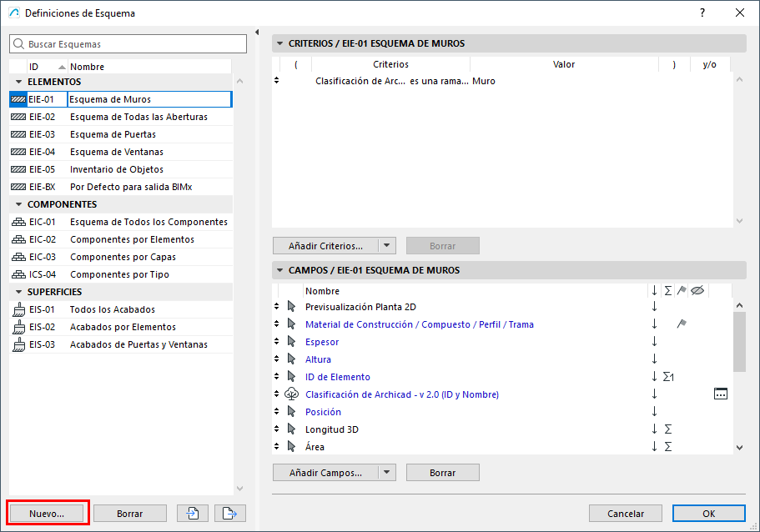760x532 pixels.
Task: Click the Σ1 count icon on ID de Elemento
Action: 668,376
